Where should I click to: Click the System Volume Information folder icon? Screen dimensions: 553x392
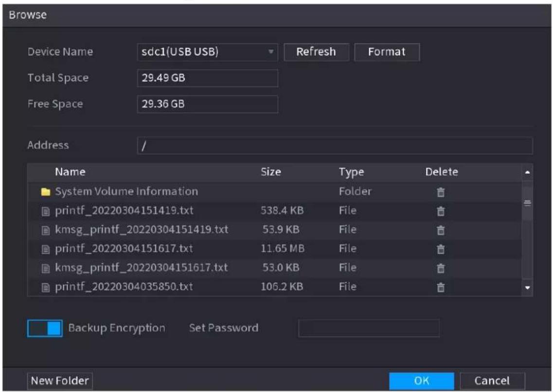click(x=46, y=192)
